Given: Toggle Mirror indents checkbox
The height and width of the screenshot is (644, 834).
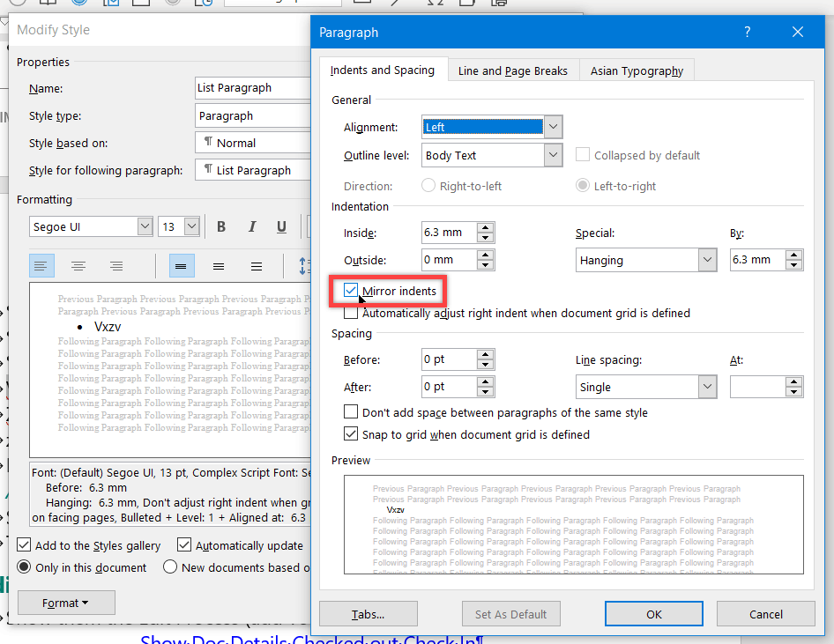Looking at the screenshot, I should point(351,290).
